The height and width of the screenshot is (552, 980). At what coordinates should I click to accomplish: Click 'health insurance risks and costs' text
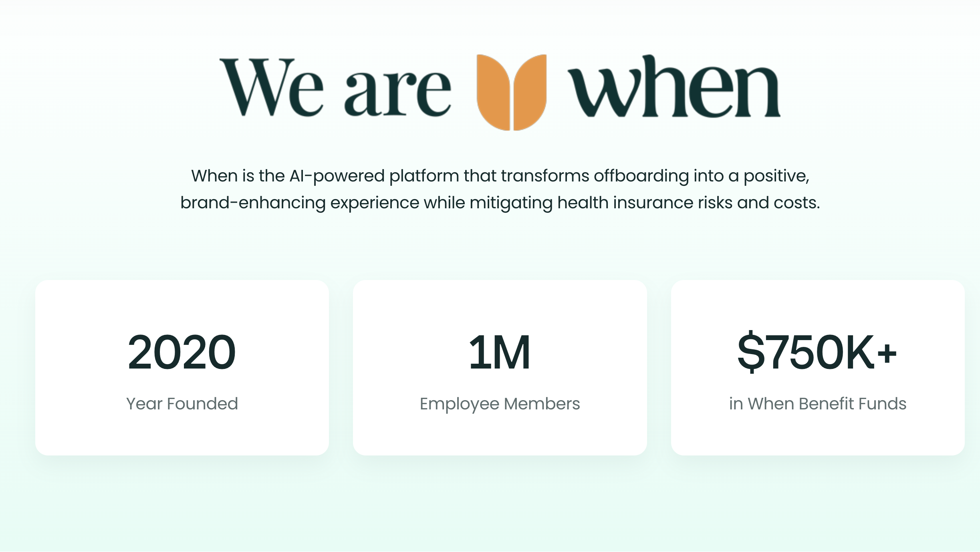point(689,203)
